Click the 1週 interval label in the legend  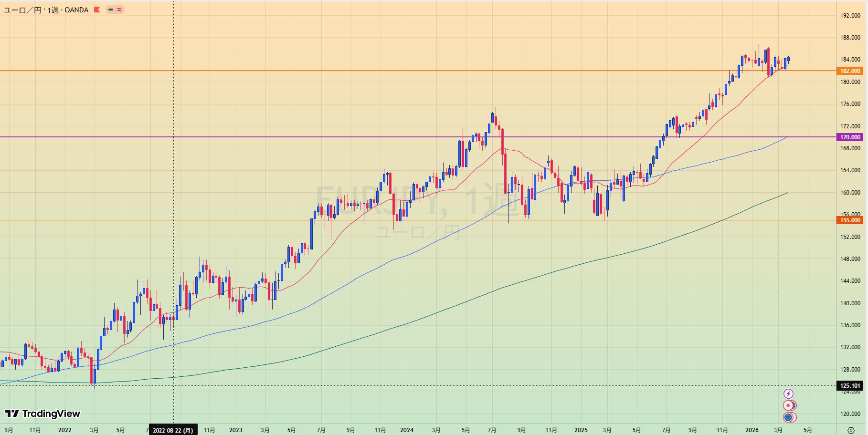tap(53, 10)
